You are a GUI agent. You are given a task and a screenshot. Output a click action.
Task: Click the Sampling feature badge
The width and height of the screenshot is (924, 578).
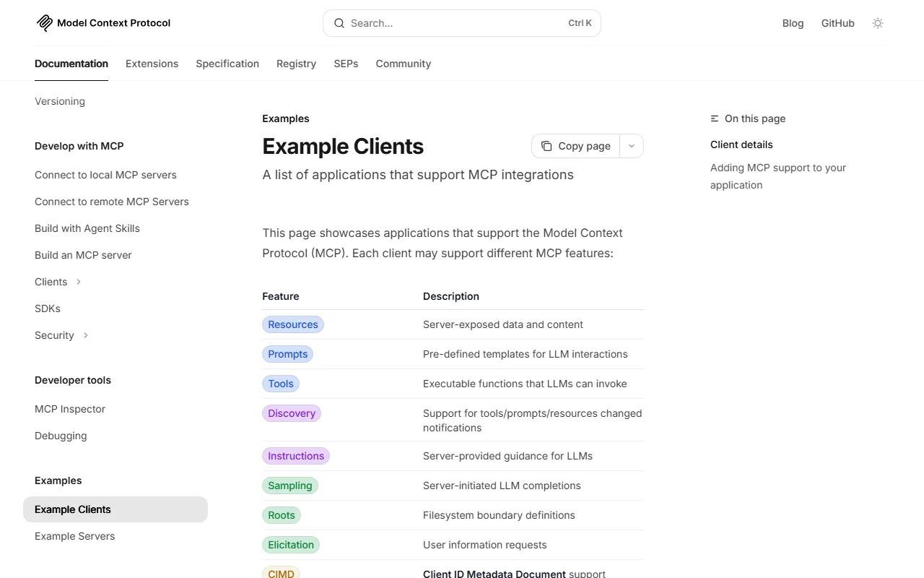pos(290,486)
